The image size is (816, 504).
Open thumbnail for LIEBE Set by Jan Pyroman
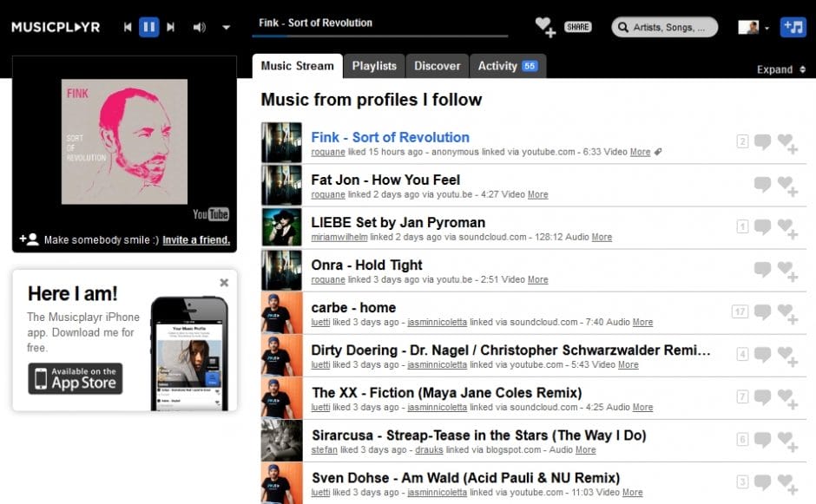281,227
